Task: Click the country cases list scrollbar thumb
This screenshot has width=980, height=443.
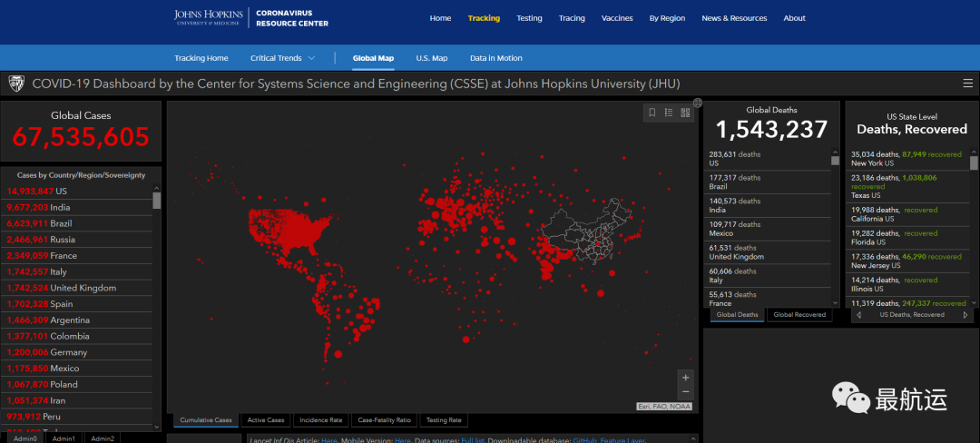Action: [x=157, y=200]
